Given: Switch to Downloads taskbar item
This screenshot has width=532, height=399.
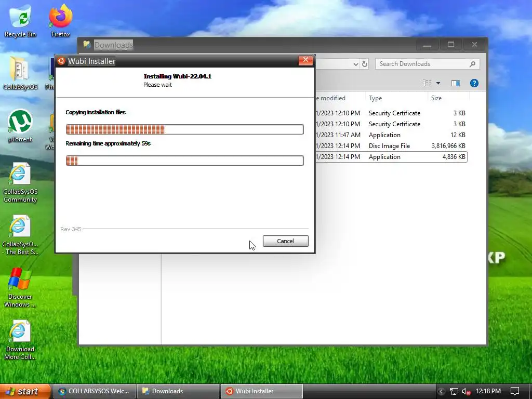Looking at the screenshot, I should coord(178,391).
